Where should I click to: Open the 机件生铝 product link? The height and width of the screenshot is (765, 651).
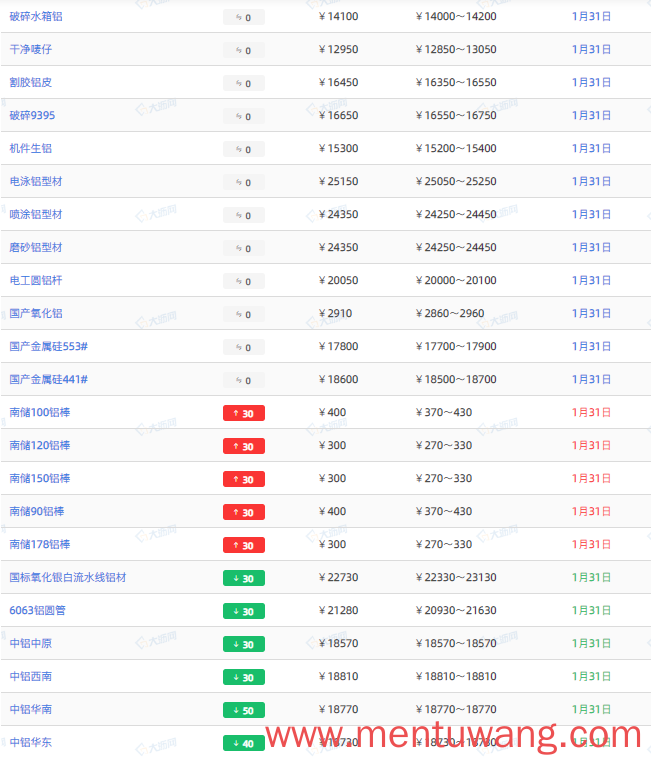click(x=31, y=148)
